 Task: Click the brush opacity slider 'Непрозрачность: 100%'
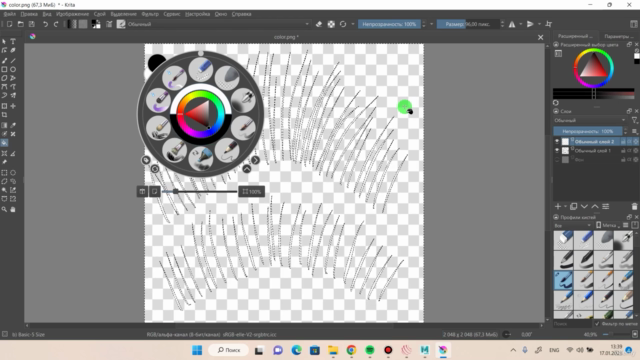(389, 24)
